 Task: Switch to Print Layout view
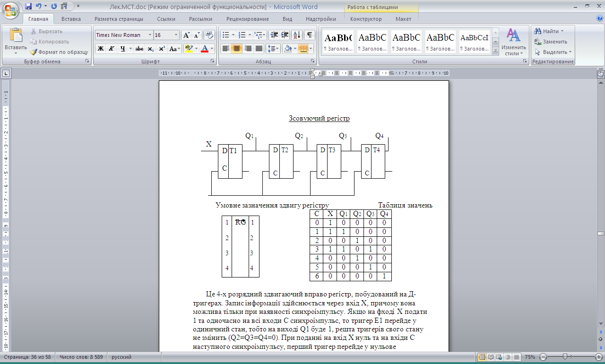tap(482, 357)
